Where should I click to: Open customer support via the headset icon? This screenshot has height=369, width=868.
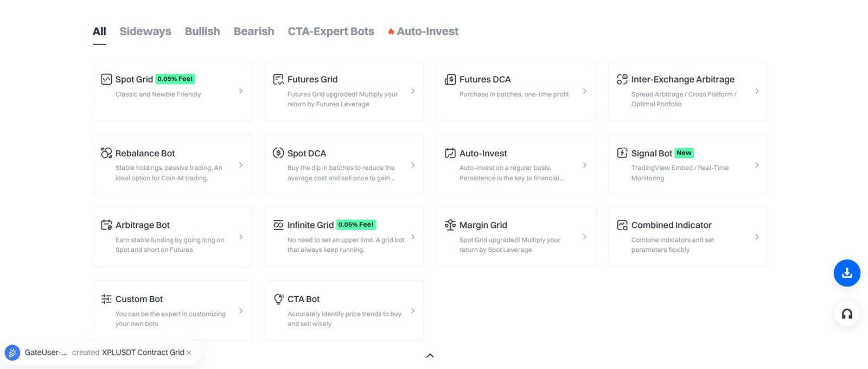point(847,314)
